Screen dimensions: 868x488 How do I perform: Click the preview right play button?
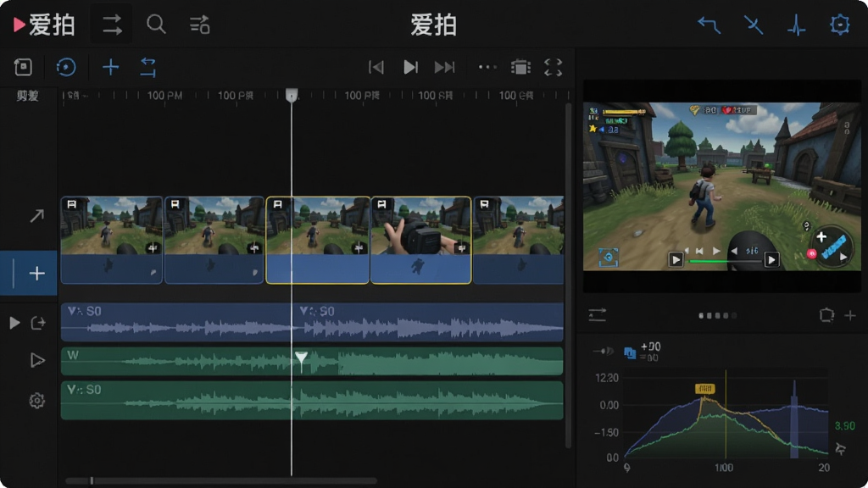(x=771, y=259)
